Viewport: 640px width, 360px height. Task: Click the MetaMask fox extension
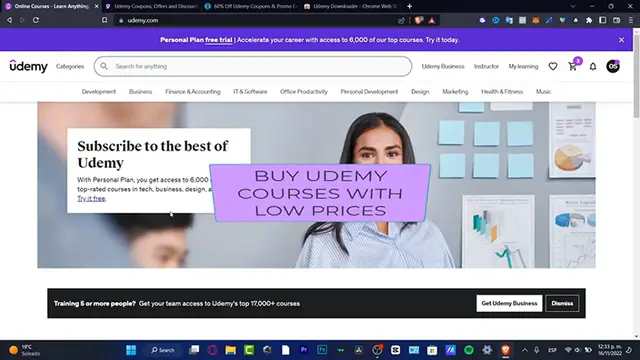click(536, 20)
